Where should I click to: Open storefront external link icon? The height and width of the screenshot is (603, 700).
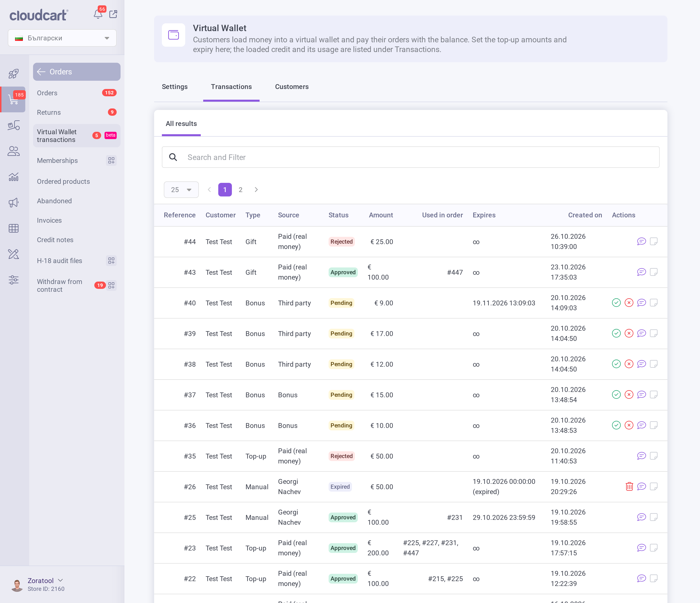113,14
